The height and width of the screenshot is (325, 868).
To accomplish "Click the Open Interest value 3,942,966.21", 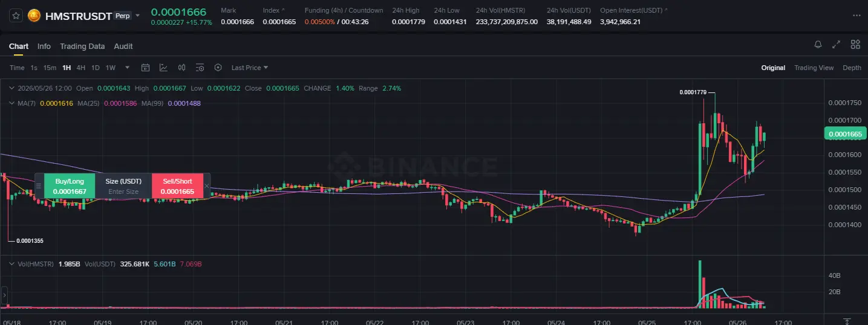I will click(x=620, y=22).
